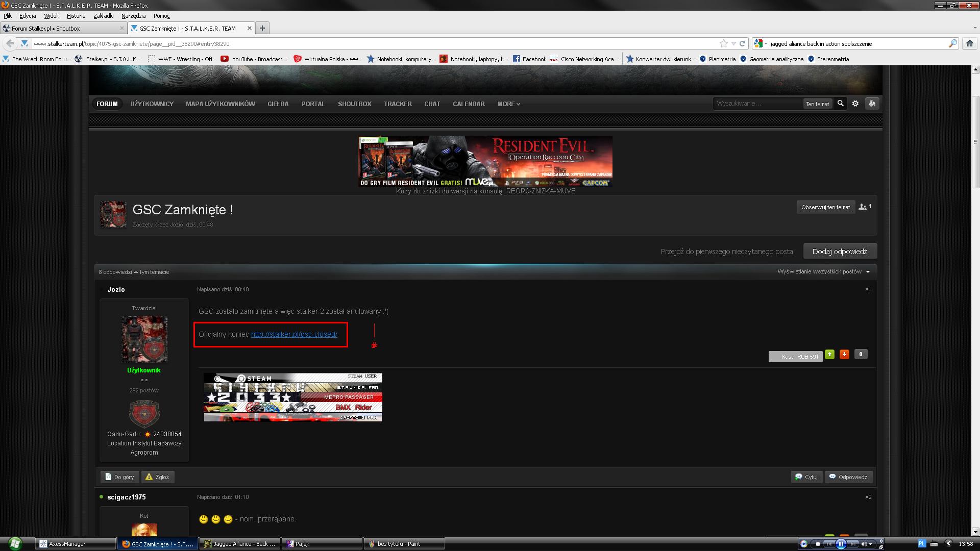Open Wirtualna Polska bookmark
This screenshot has height=551, width=980.
328,59
